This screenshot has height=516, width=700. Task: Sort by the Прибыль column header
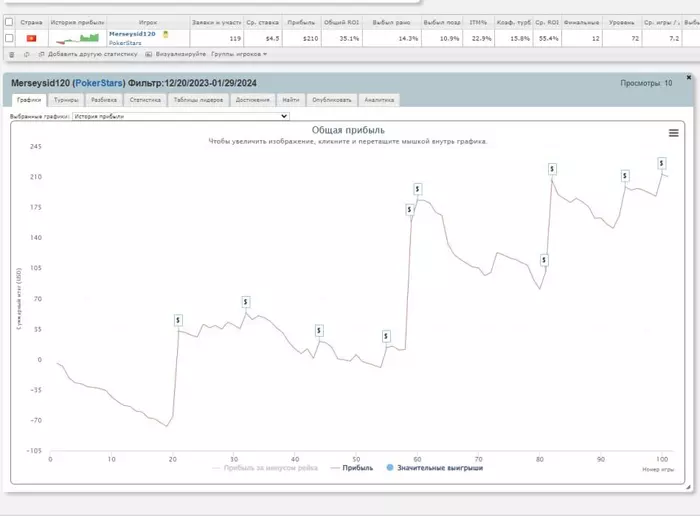pos(301,22)
